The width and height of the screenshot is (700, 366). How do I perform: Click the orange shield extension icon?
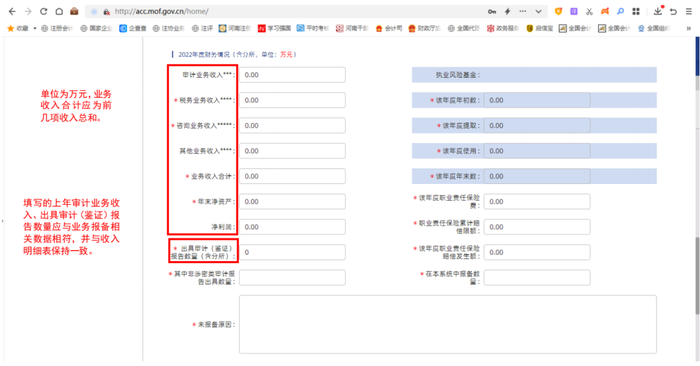tap(558, 12)
